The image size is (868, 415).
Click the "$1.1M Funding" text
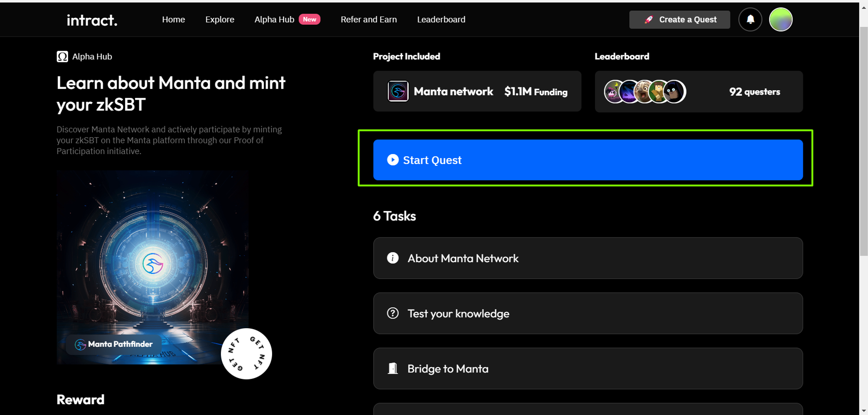click(x=536, y=92)
